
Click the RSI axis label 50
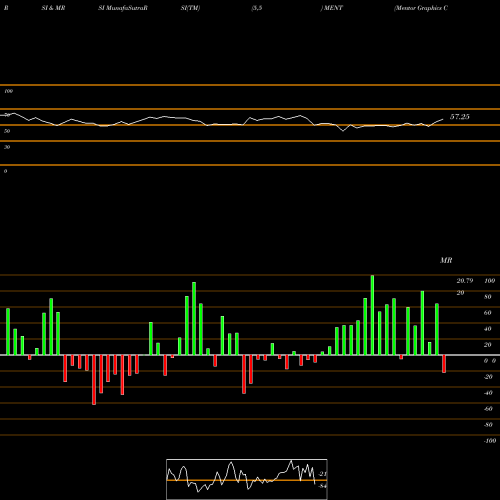[x=7, y=131]
